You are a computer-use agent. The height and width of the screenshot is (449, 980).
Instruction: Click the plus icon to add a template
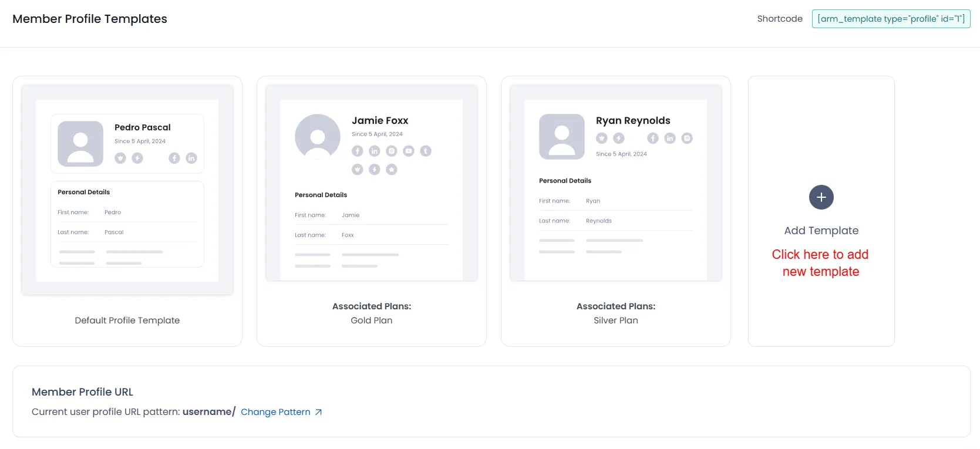(x=821, y=197)
